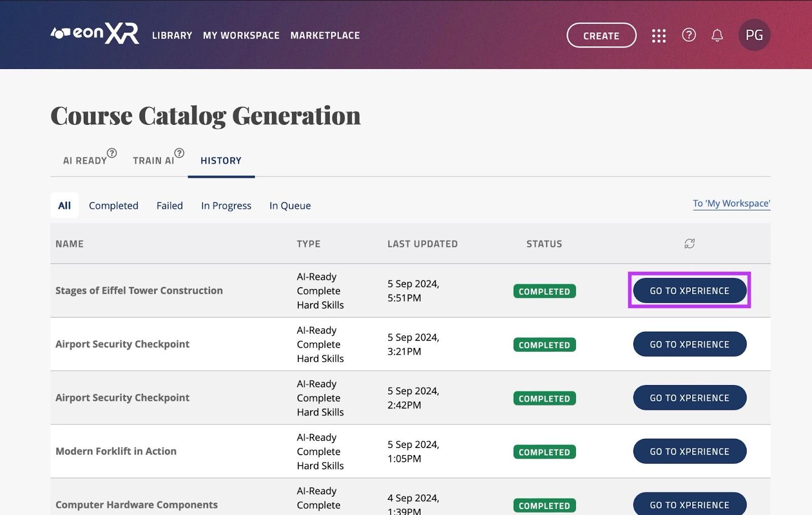Click the '5 Sep 2024, 1:05PM' date cell
812x515 pixels.
413,452
